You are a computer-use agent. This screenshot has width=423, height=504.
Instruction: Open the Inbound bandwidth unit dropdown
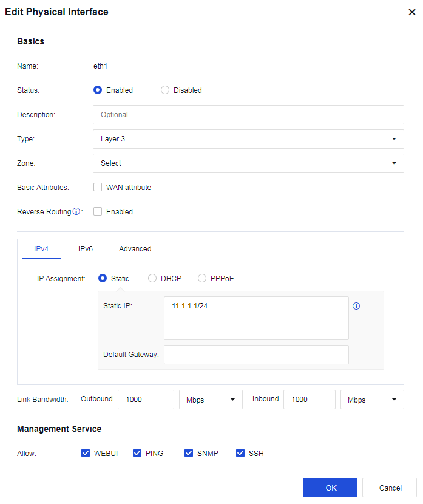click(x=372, y=400)
